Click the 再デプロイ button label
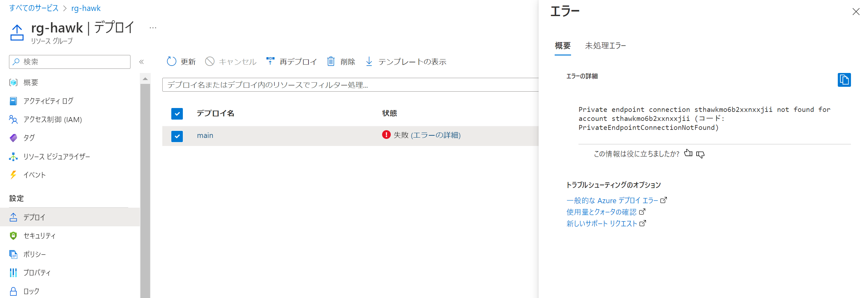This screenshot has width=868, height=298. [298, 62]
